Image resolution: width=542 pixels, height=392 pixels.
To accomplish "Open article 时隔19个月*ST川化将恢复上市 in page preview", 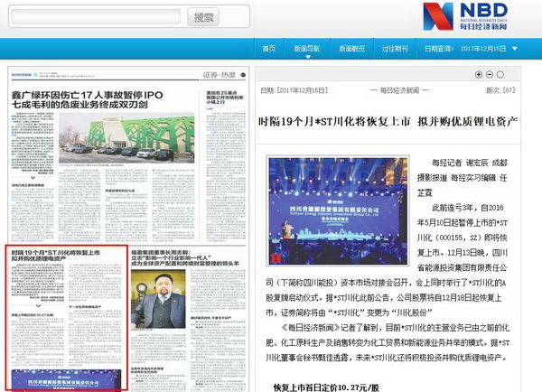I will (56, 256).
